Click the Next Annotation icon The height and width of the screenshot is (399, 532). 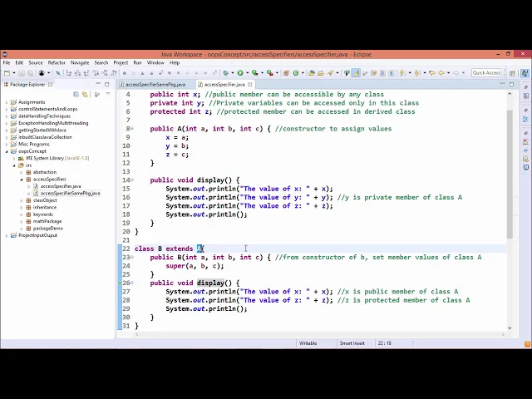point(402,73)
